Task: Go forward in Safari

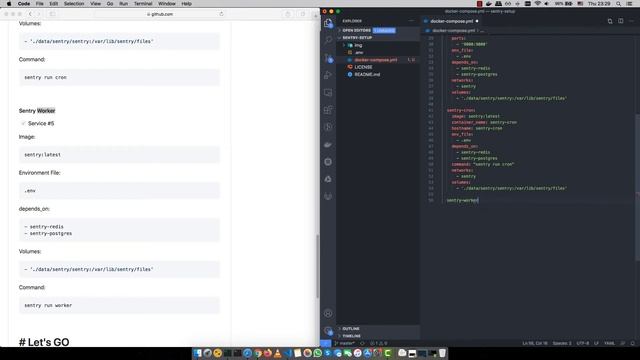Action: click(38, 14)
